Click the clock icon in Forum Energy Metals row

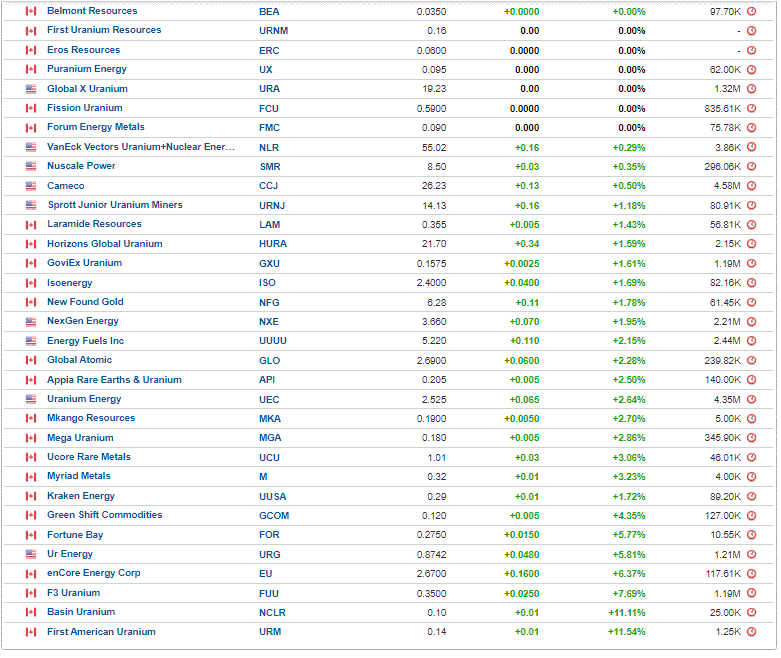(x=752, y=128)
